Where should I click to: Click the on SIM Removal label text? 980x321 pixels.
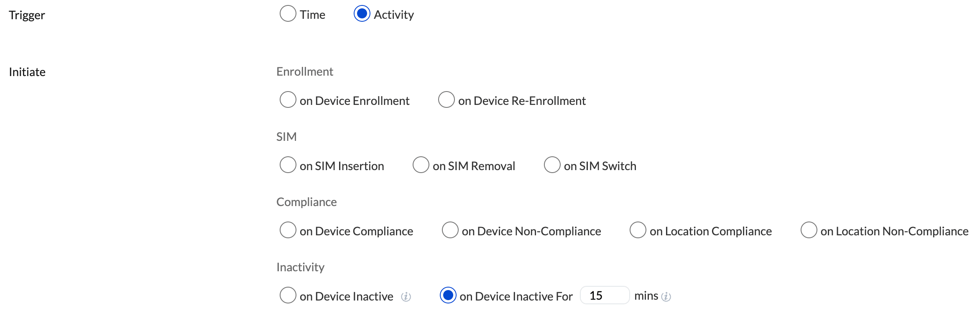[474, 166]
